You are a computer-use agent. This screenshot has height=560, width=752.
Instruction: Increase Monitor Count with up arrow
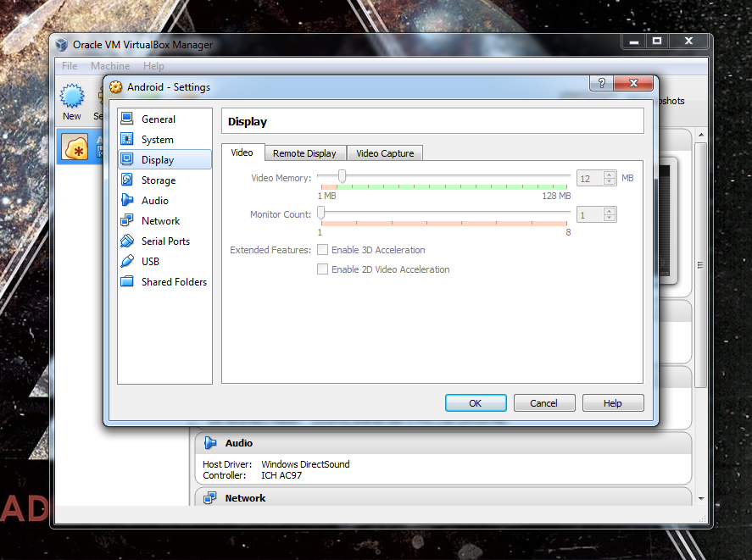tap(609, 211)
